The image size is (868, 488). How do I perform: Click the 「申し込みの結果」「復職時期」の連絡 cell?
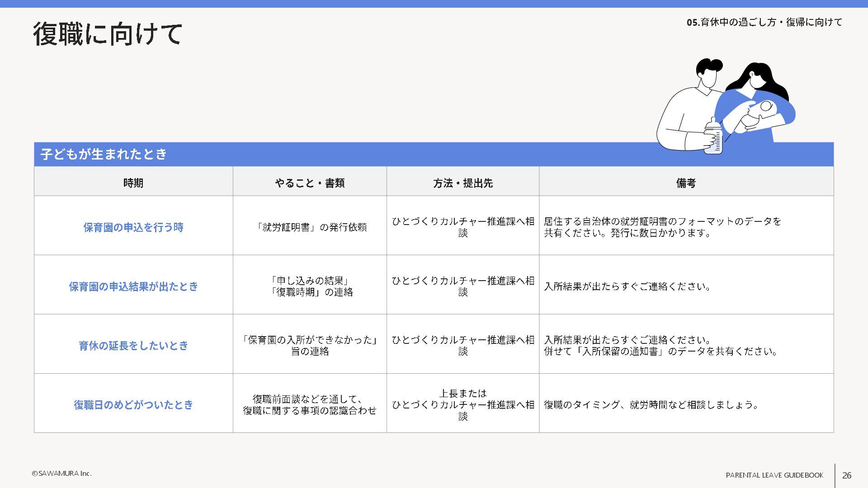310,286
